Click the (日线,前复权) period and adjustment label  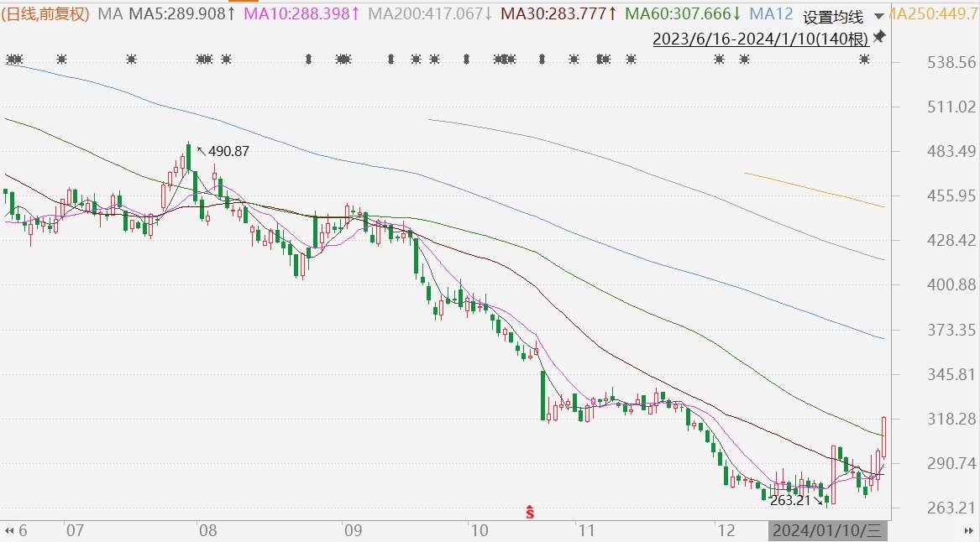click(x=45, y=13)
